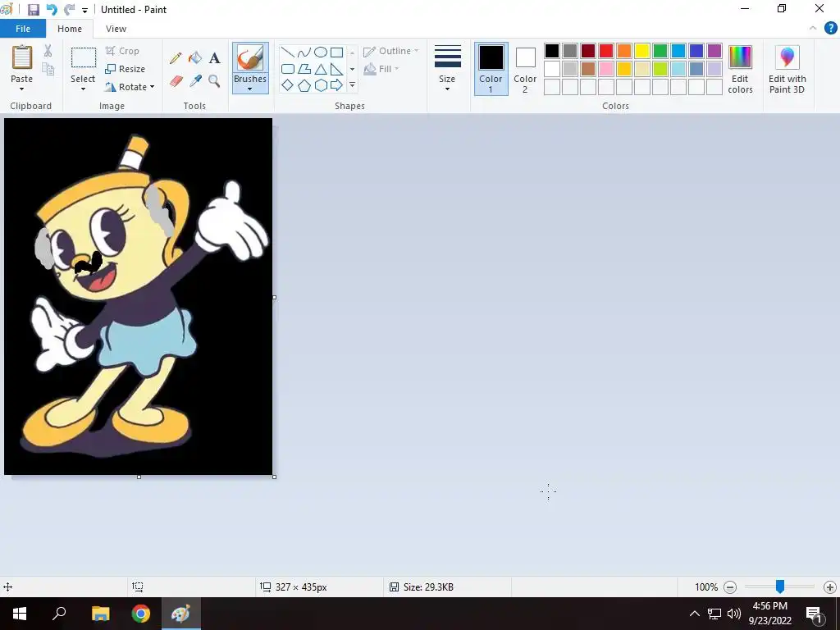The image size is (840, 630).
Task: Open File Explorer from taskbar
Action: tap(100, 614)
